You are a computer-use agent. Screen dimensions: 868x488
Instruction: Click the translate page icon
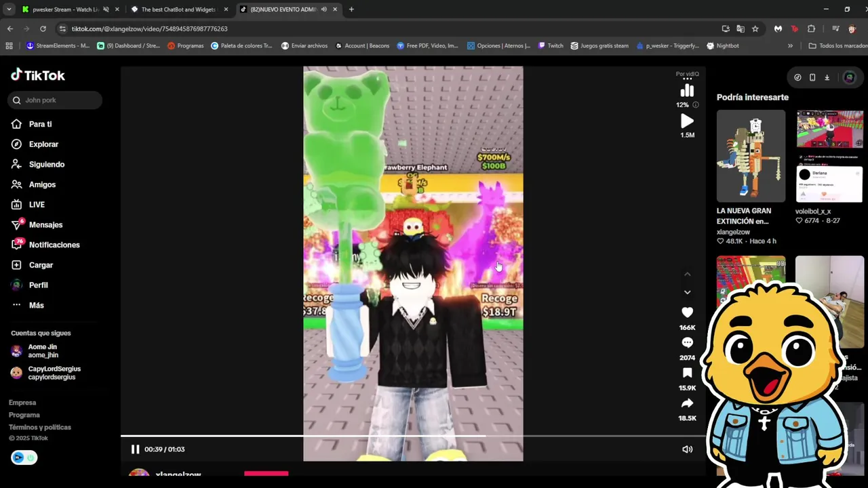point(741,28)
